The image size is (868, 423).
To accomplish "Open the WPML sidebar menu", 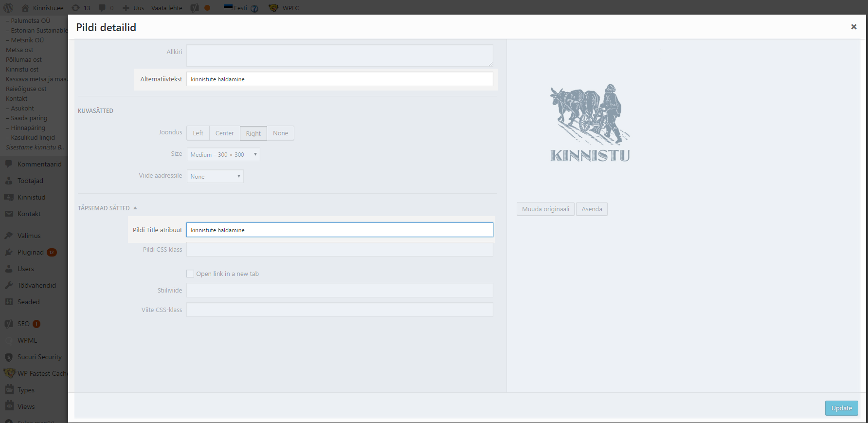I will (x=27, y=340).
